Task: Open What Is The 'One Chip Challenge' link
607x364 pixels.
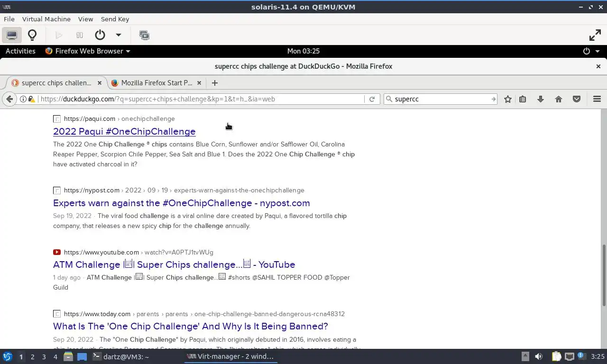Action: (191, 327)
